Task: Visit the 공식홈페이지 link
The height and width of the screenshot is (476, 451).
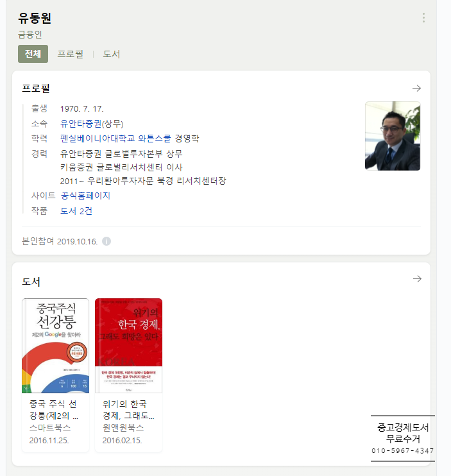Action: point(85,196)
